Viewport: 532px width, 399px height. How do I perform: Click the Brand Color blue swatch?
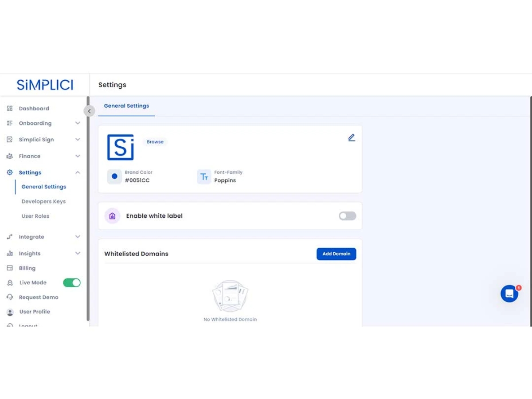[x=114, y=176]
